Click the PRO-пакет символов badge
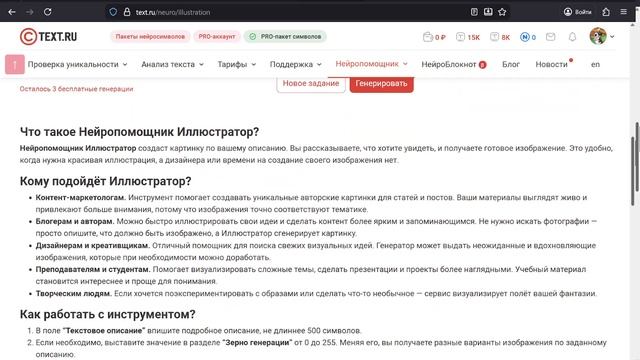 (285, 37)
